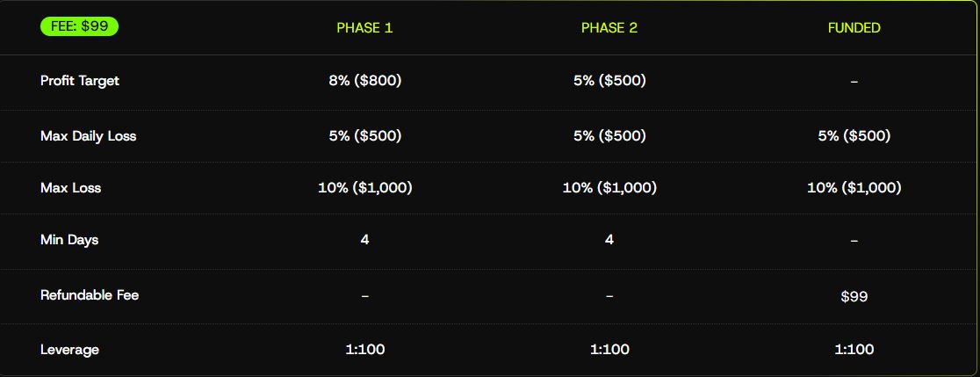This screenshot has width=980, height=377.
Task: Click the green FEE: $99 badge
Action: (79, 26)
